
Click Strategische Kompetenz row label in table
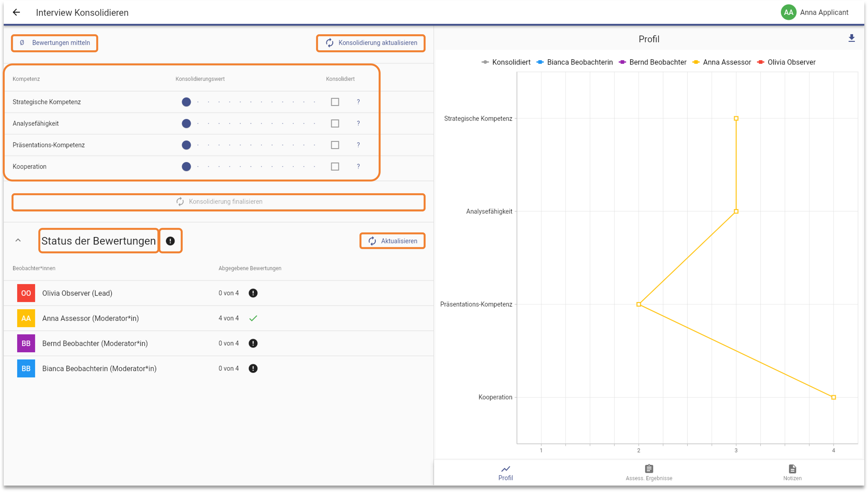47,102
